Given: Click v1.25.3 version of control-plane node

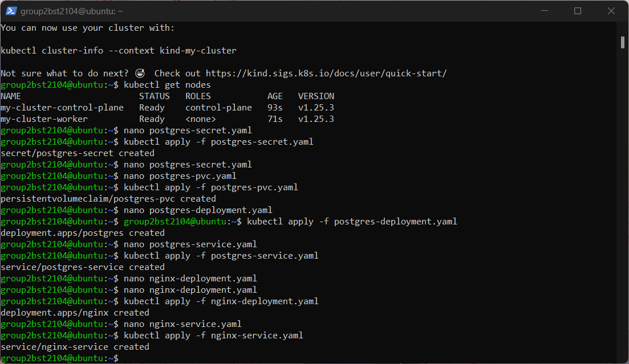Looking at the screenshot, I should [316, 108].
